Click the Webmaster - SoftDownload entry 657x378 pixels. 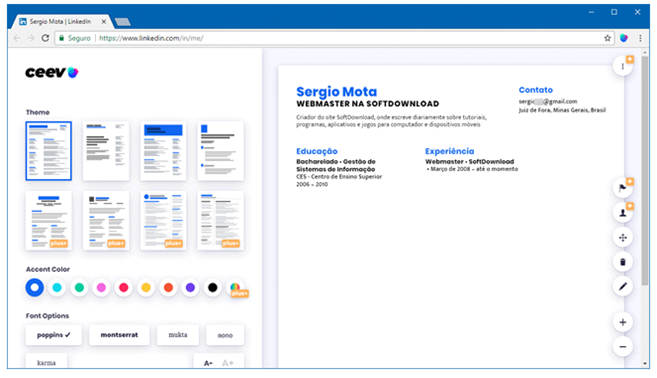(x=469, y=161)
